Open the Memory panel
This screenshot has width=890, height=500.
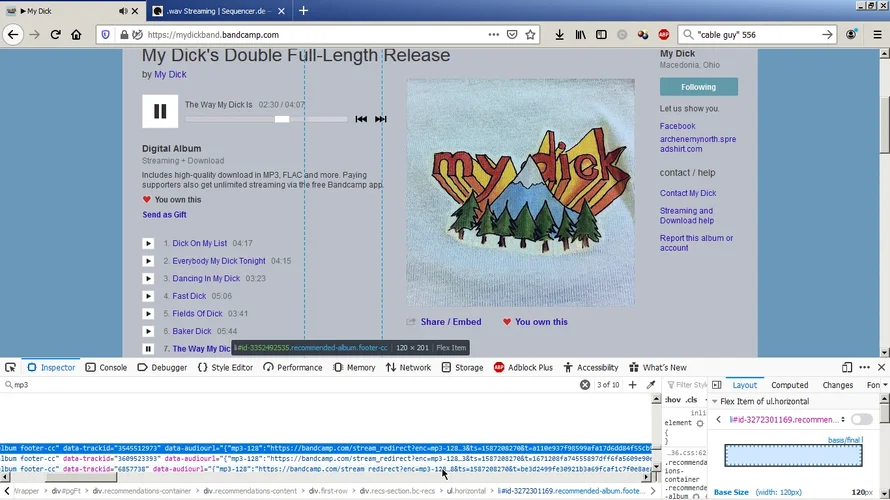tap(354, 368)
